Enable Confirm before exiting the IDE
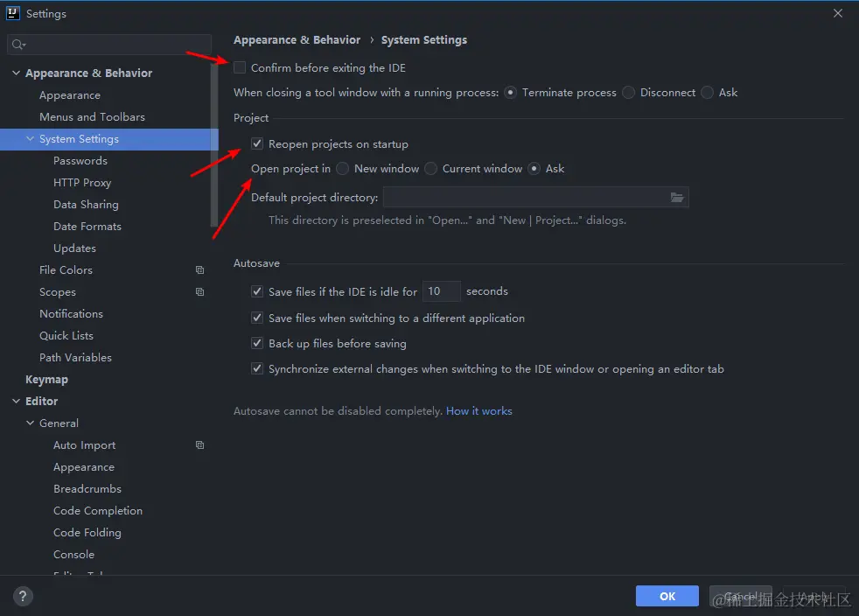 (x=240, y=68)
